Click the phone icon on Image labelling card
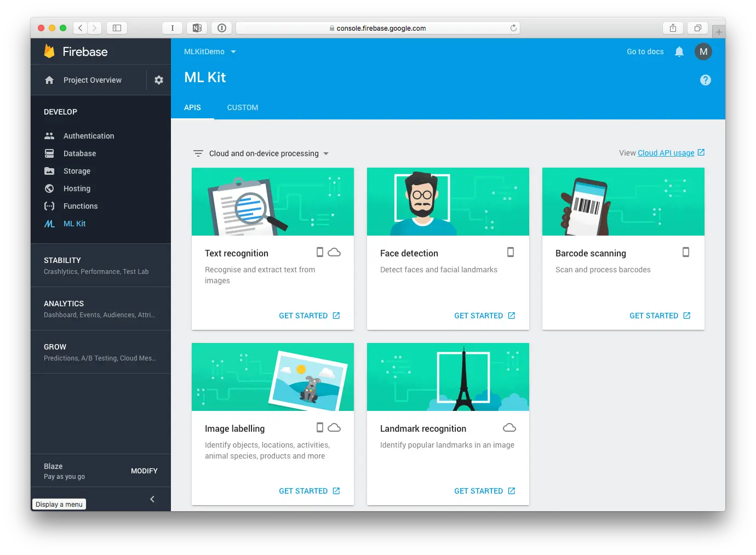756x555 pixels. tap(320, 427)
